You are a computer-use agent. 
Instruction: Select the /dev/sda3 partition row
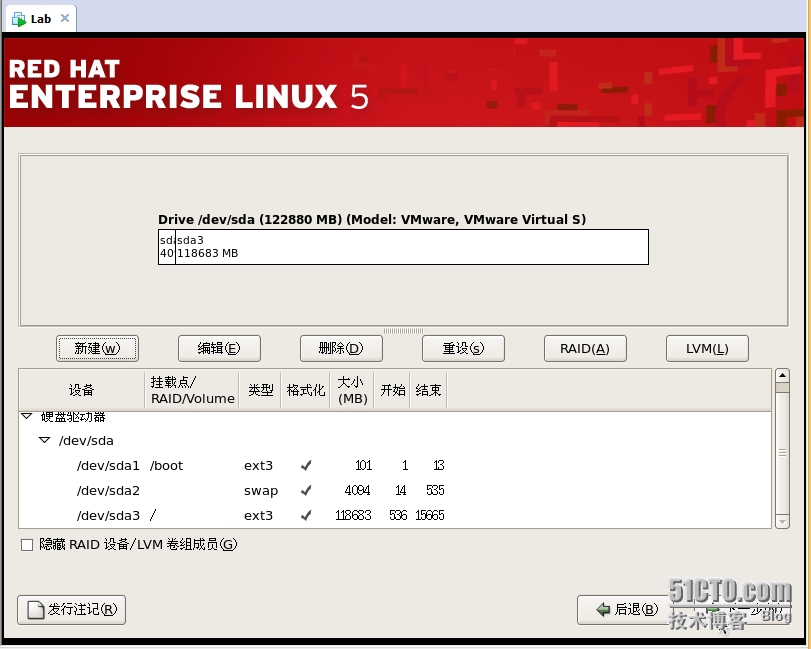pyautogui.click(x=395, y=515)
